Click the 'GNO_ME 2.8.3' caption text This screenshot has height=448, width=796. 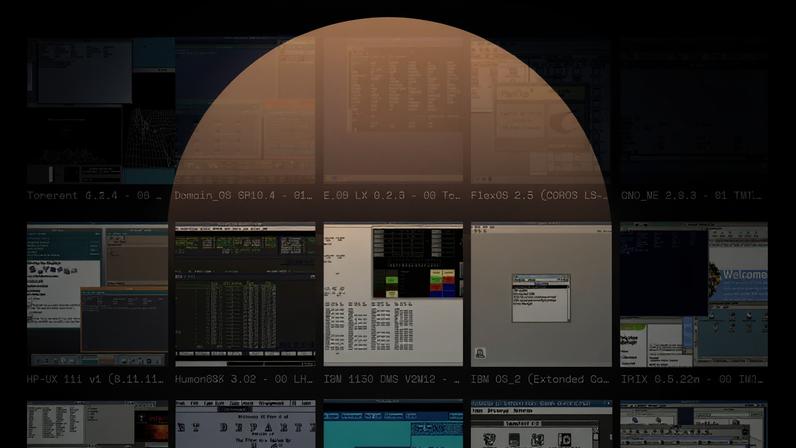tap(691, 195)
